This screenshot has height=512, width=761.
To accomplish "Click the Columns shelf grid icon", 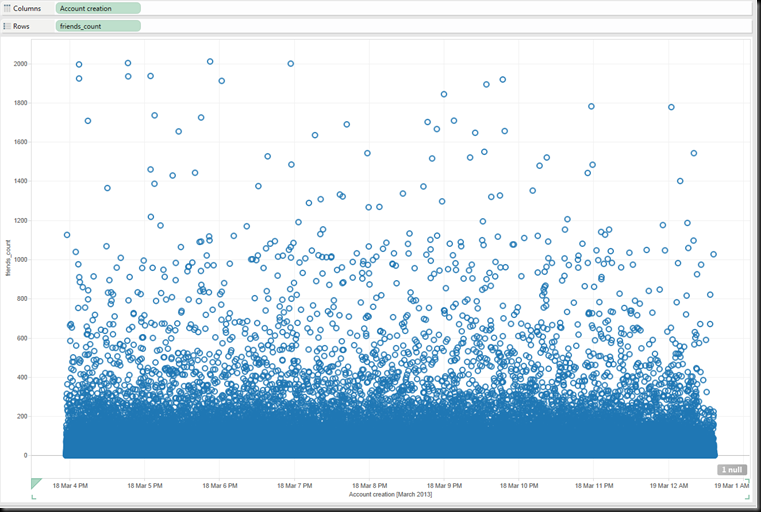I will click(7, 8).
